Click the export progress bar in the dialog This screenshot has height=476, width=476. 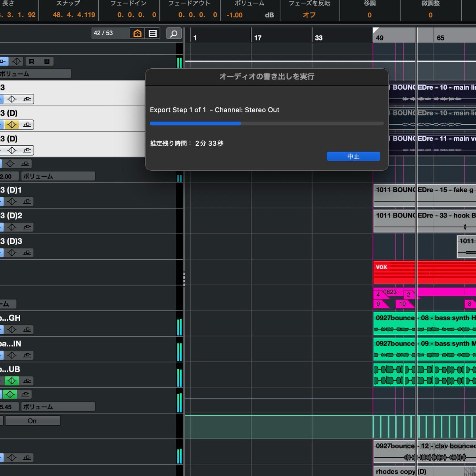tap(267, 123)
